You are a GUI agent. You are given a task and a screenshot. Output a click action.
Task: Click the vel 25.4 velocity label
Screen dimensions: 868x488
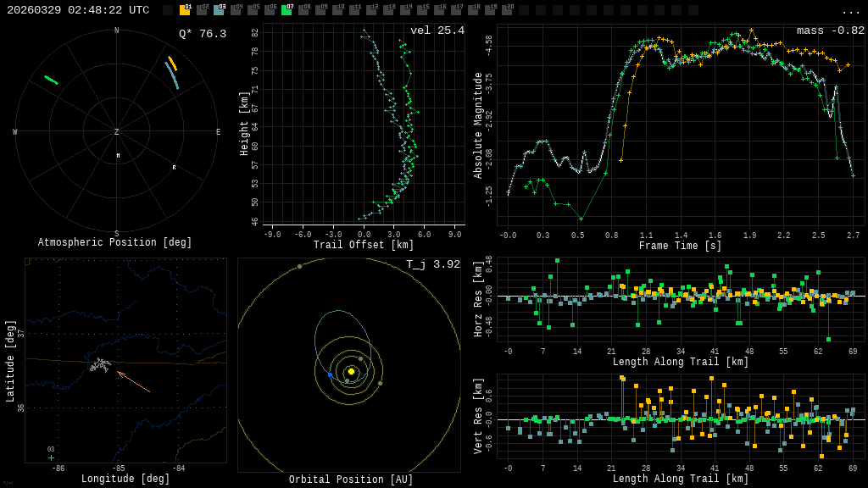click(x=437, y=30)
